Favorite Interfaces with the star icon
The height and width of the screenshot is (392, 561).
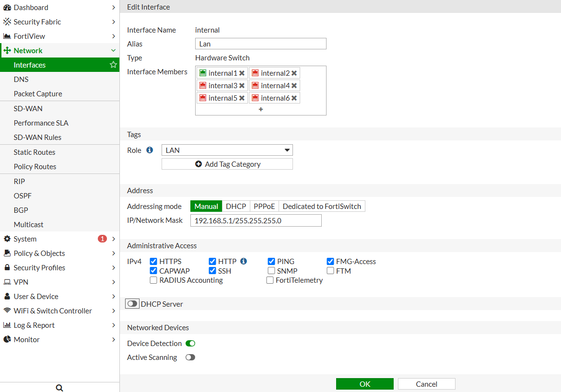tap(113, 65)
